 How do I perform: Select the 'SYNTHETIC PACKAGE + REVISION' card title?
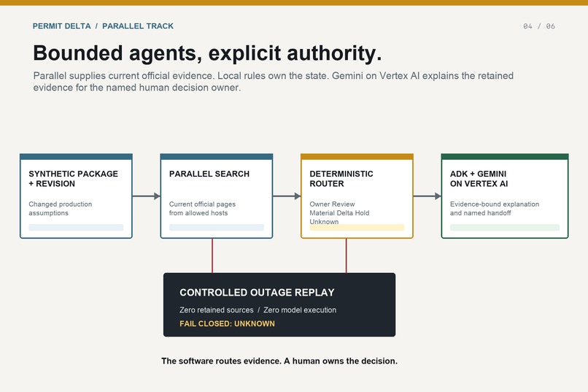[x=73, y=179]
